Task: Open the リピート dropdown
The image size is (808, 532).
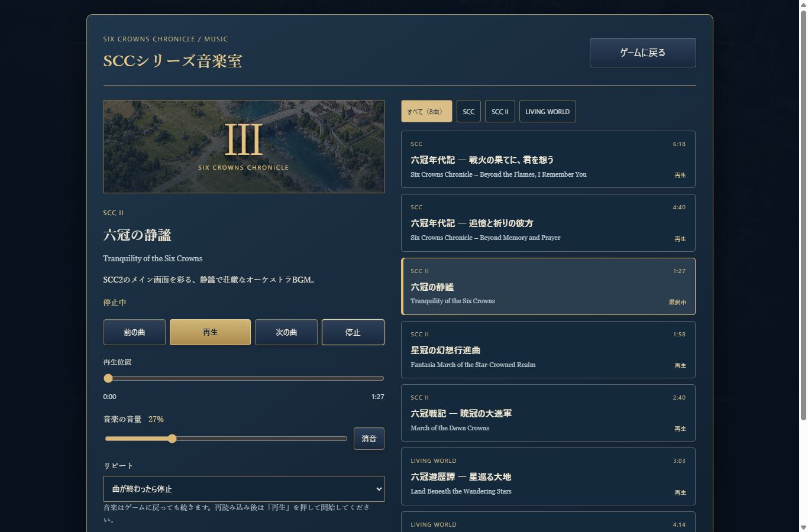Action: pos(244,489)
